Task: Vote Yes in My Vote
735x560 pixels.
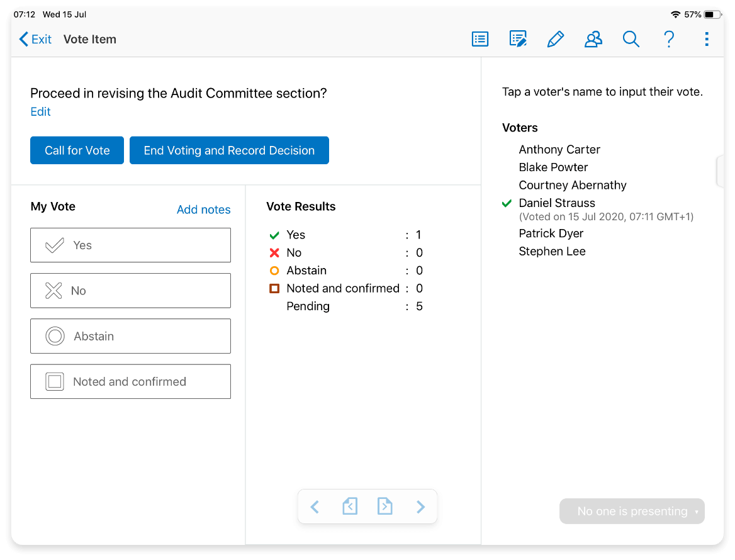Action: click(x=130, y=245)
